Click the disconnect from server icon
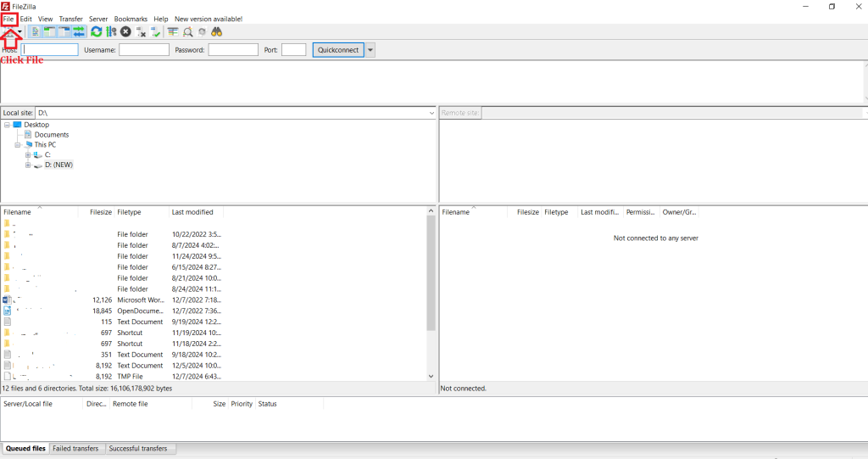This screenshot has height=459, width=868. tap(141, 32)
